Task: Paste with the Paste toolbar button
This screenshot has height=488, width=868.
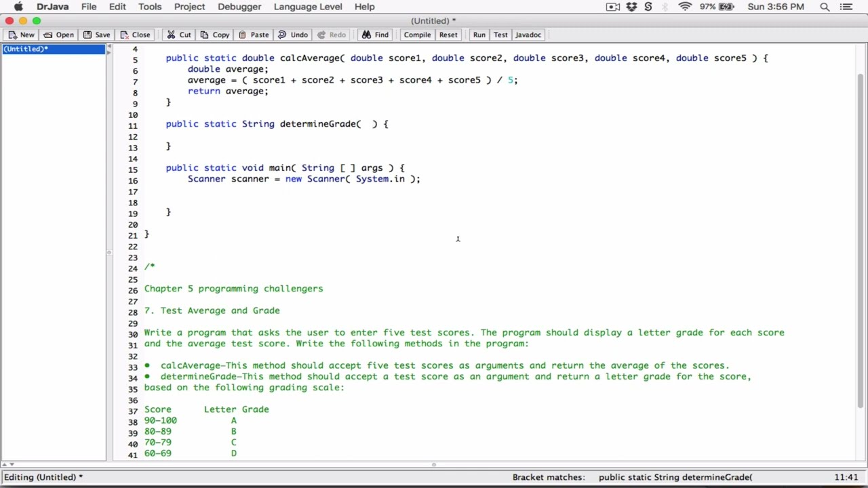Action: pos(254,35)
